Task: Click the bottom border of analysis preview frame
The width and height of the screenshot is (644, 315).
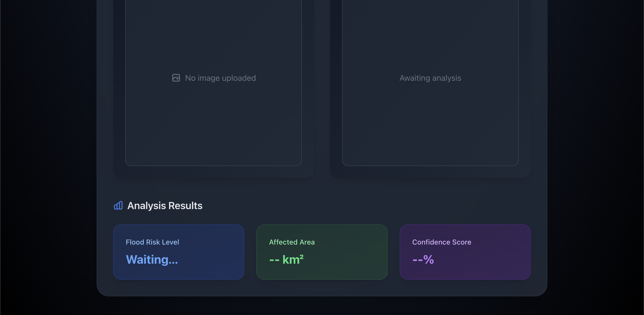Action: click(x=430, y=166)
